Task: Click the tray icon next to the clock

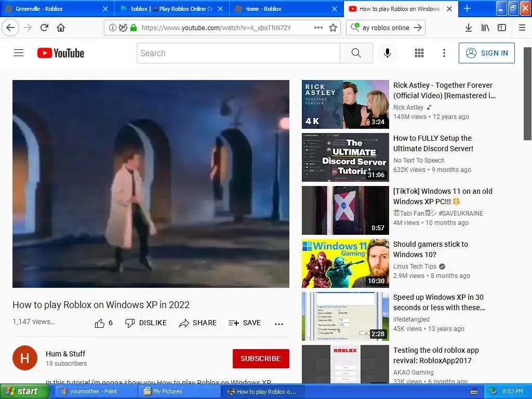Action: pyautogui.click(x=494, y=392)
